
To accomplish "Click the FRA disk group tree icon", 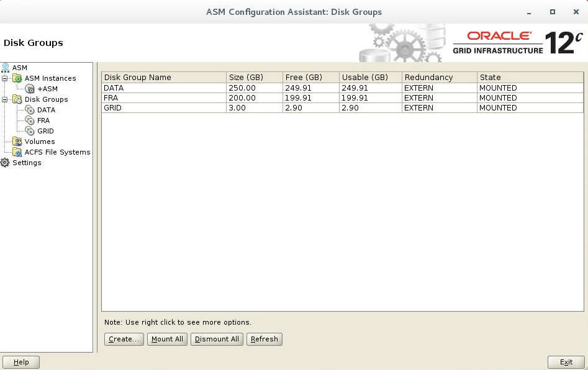I will click(30, 120).
